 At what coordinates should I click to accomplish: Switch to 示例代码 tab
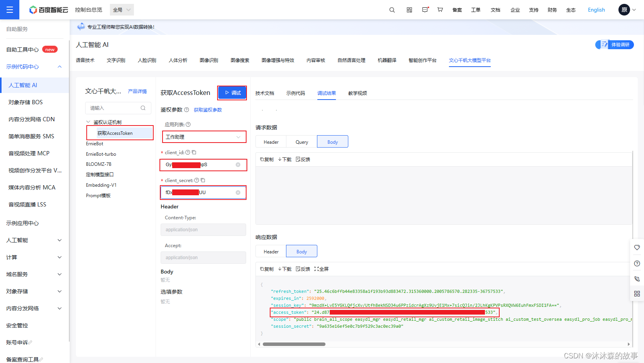pos(296,93)
